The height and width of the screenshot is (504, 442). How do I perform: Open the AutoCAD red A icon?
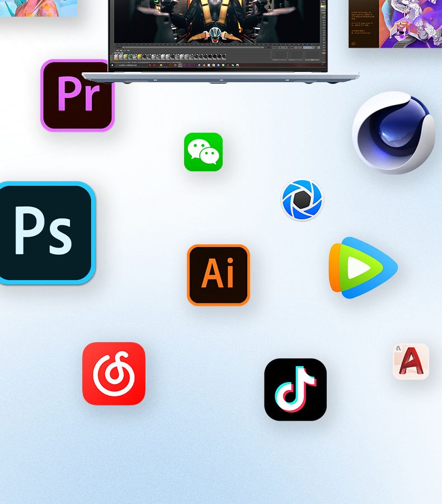click(x=411, y=361)
